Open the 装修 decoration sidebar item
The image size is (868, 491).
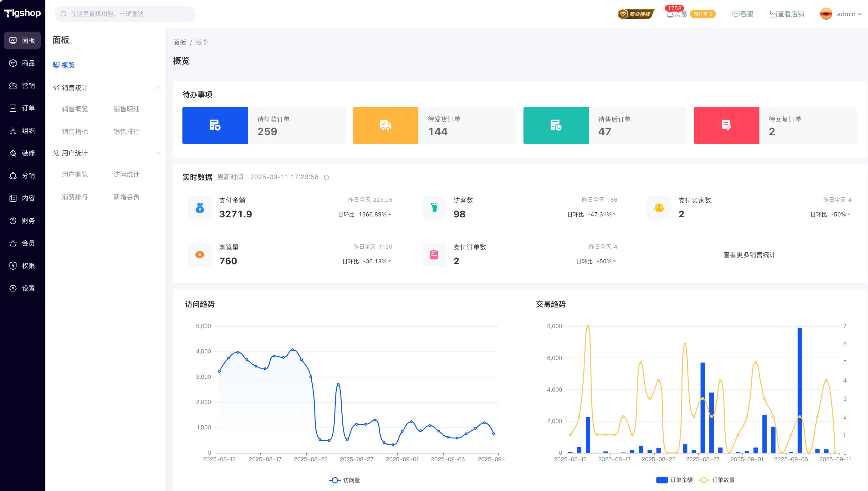click(22, 153)
